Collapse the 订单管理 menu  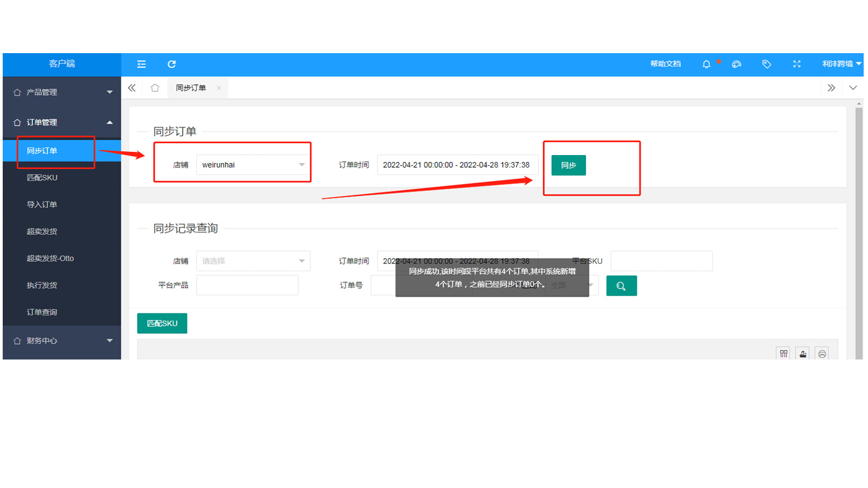click(62, 123)
